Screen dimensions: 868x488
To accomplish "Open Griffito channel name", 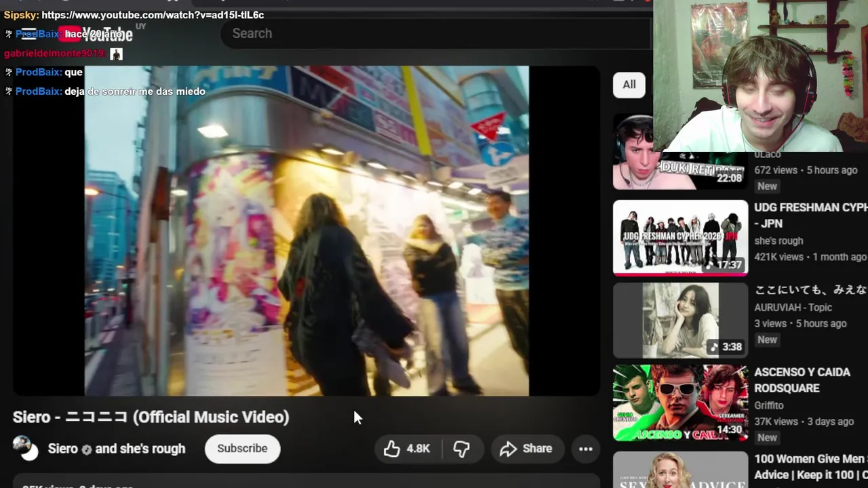I will (x=769, y=405).
